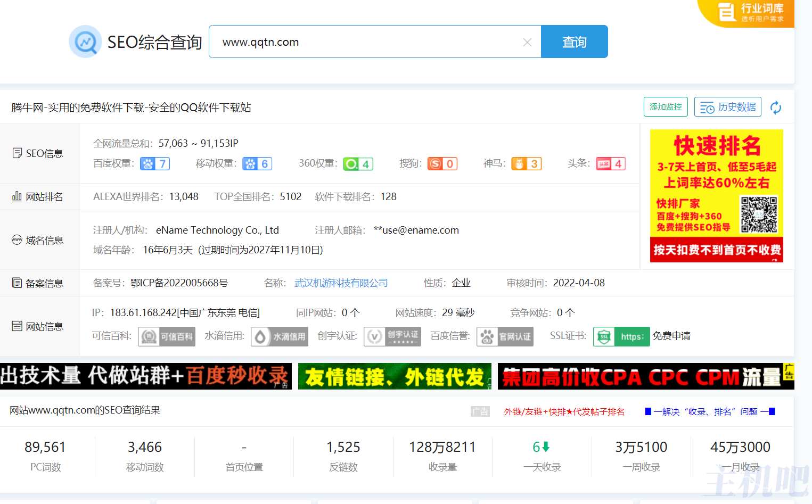Click site title 腾牛网-实用的免费软件下载
Image resolution: width=812 pixels, height=504 pixels.
tap(131, 108)
